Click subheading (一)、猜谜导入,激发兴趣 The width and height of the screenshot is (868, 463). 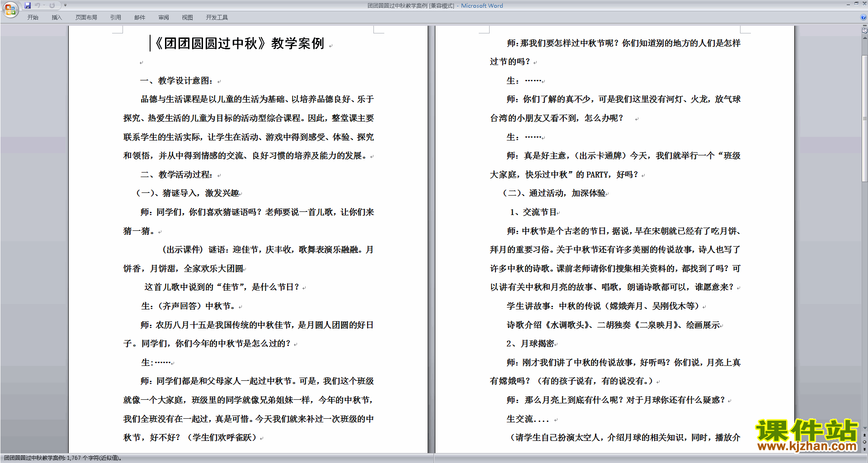(187, 193)
